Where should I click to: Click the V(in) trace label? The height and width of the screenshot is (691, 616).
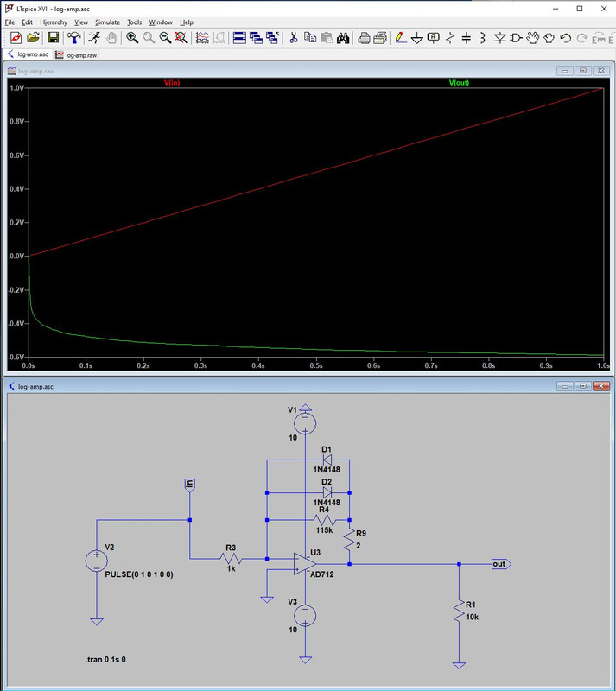[172, 83]
